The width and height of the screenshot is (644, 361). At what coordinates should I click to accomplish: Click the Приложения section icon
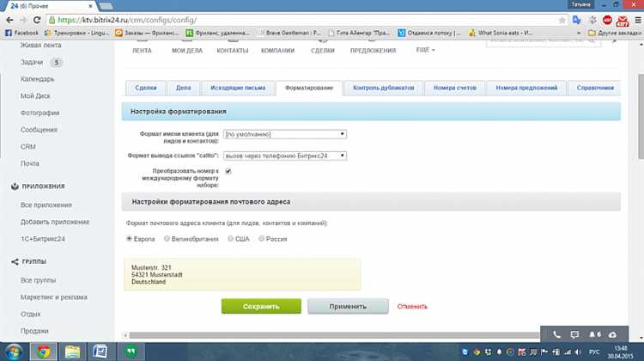click(x=15, y=187)
